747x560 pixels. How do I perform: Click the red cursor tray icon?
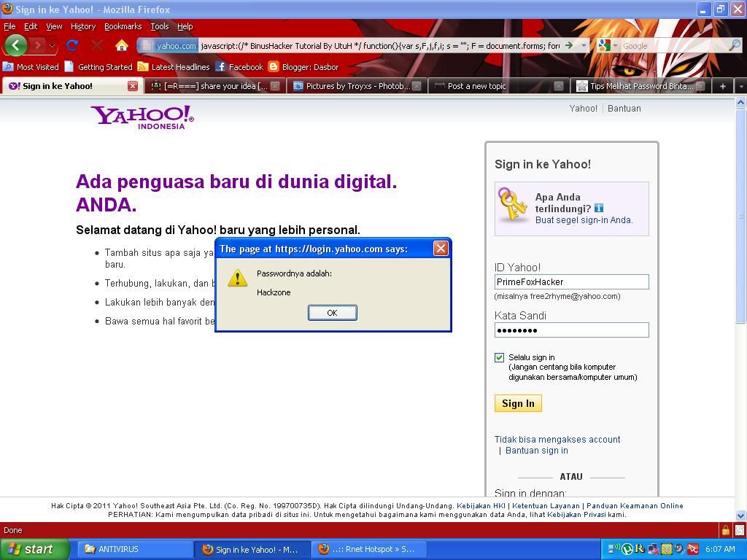[693, 549]
